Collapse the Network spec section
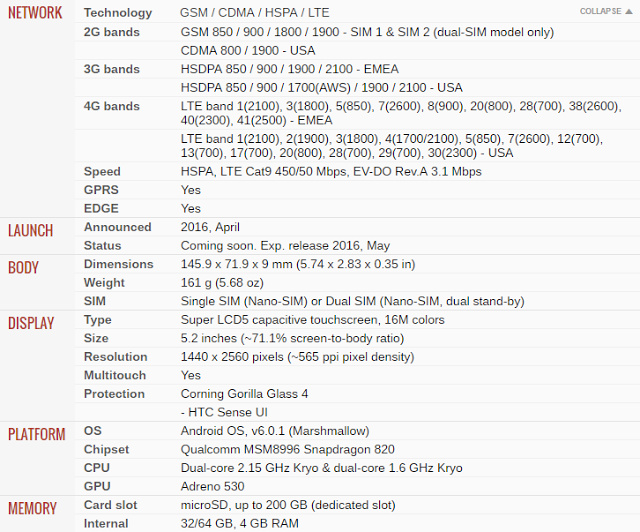640x532 pixels. (606, 11)
